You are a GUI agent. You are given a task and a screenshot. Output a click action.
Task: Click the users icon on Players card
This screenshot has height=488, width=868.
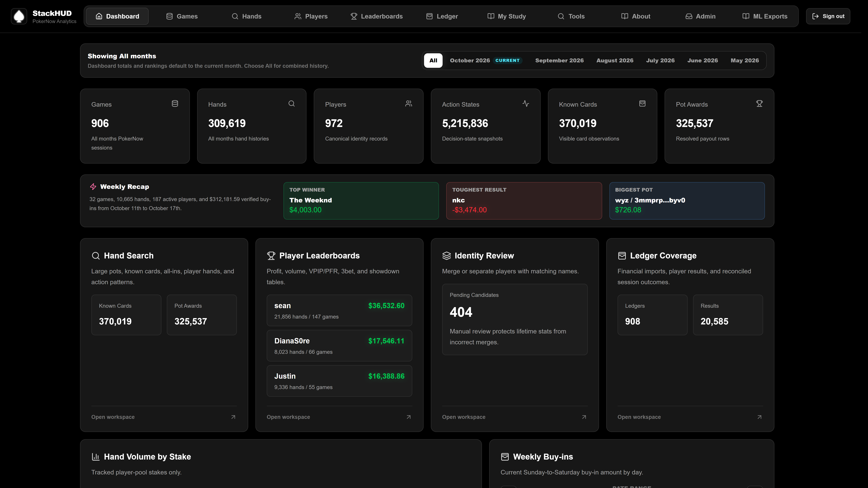coord(408,103)
